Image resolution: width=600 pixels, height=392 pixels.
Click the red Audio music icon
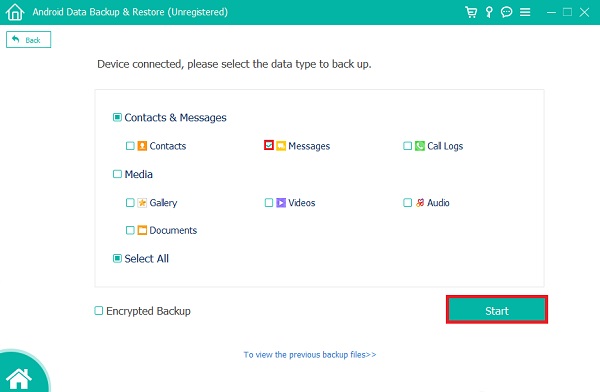[x=420, y=203]
